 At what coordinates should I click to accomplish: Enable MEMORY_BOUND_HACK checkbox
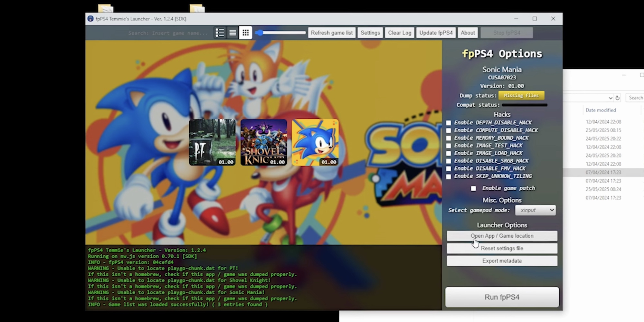click(448, 138)
